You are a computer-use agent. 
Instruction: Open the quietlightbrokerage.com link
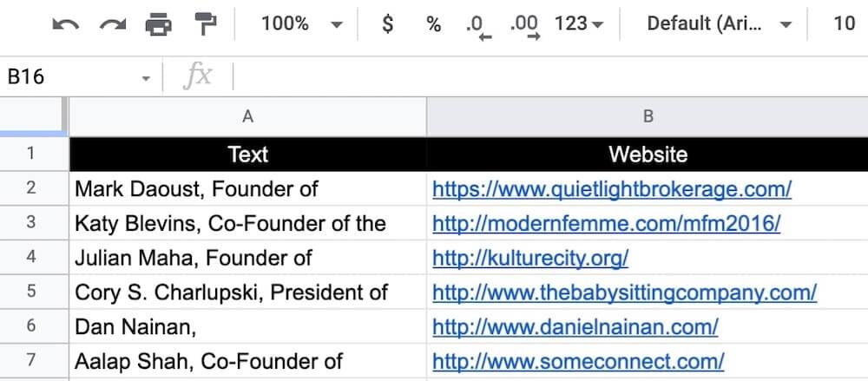pyautogui.click(x=611, y=187)
